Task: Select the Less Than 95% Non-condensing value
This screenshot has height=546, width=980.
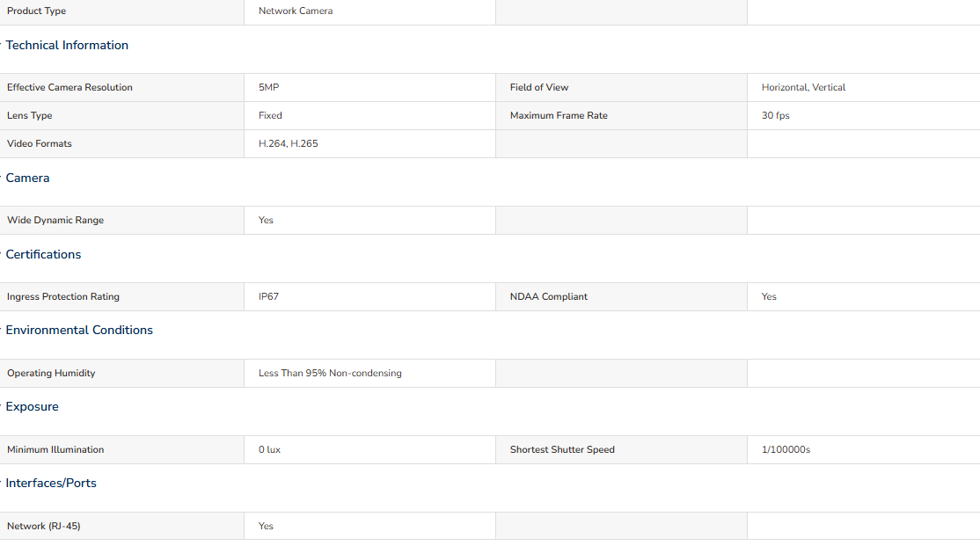Action: [x=330, y=373]
